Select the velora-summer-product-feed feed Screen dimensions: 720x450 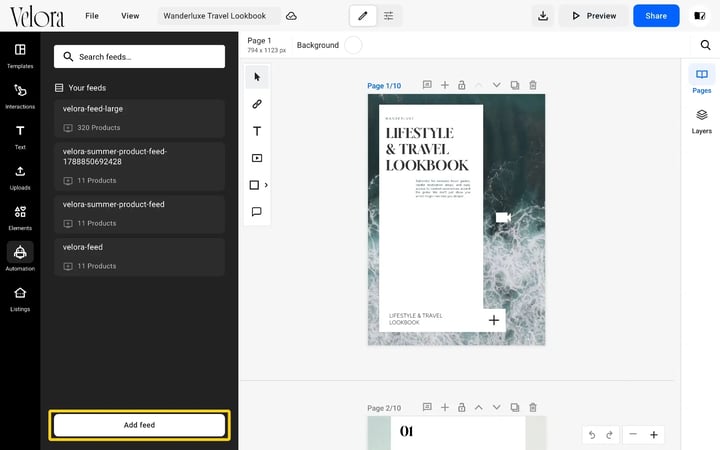click(139, 214)
